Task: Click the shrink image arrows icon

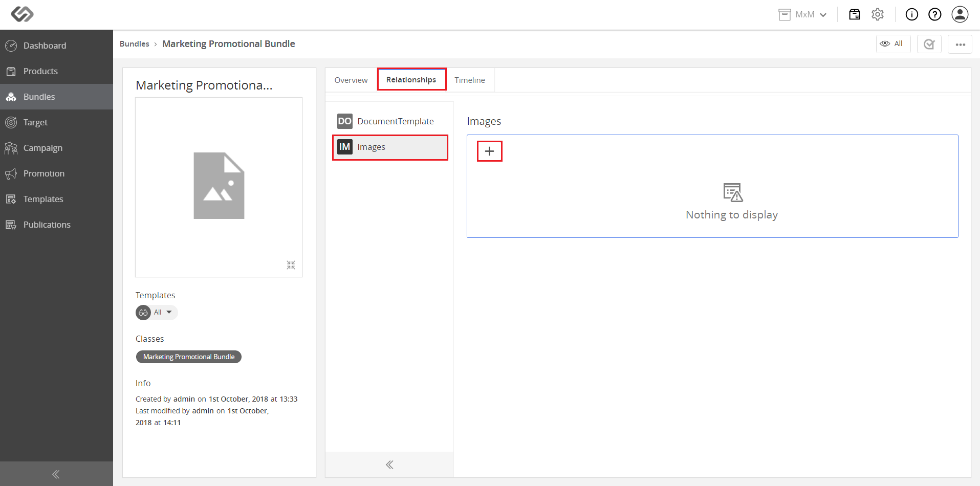Action: pos(291,265)
